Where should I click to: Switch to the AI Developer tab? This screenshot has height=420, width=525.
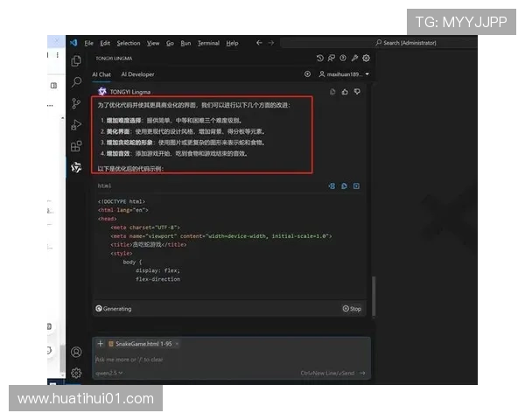pos(137,74)
